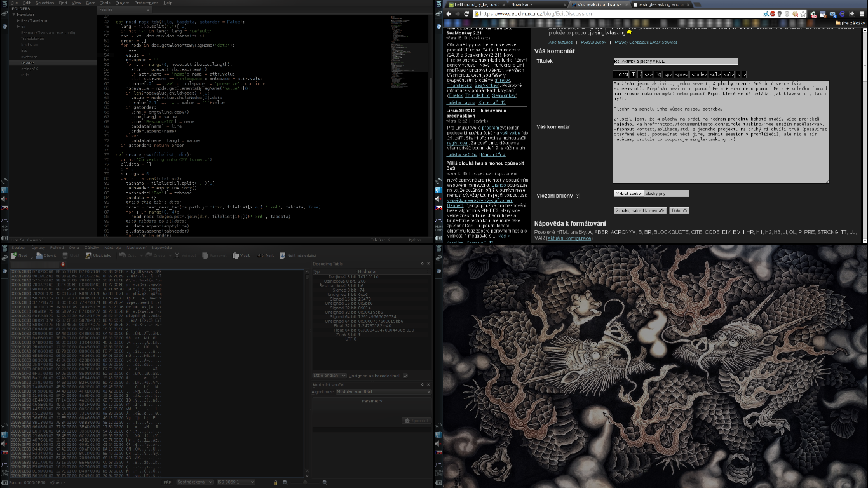
Task: Click the red Adblock icon in the address bar
Action: pos(773,14)
